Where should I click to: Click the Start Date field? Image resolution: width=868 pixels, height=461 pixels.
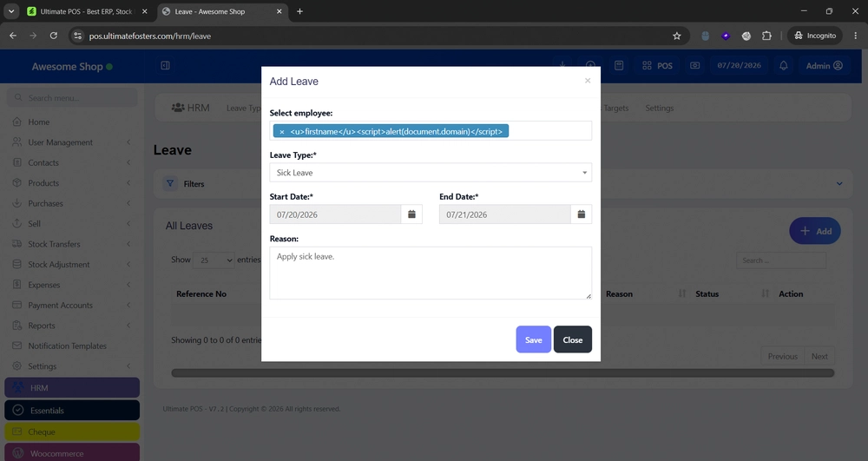pyautogui.click(x=335, y=214)
